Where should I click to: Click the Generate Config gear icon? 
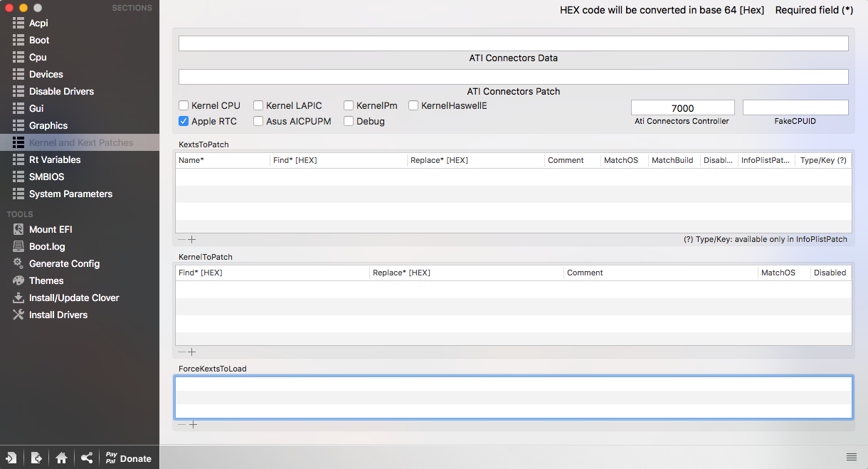(18, 263)
